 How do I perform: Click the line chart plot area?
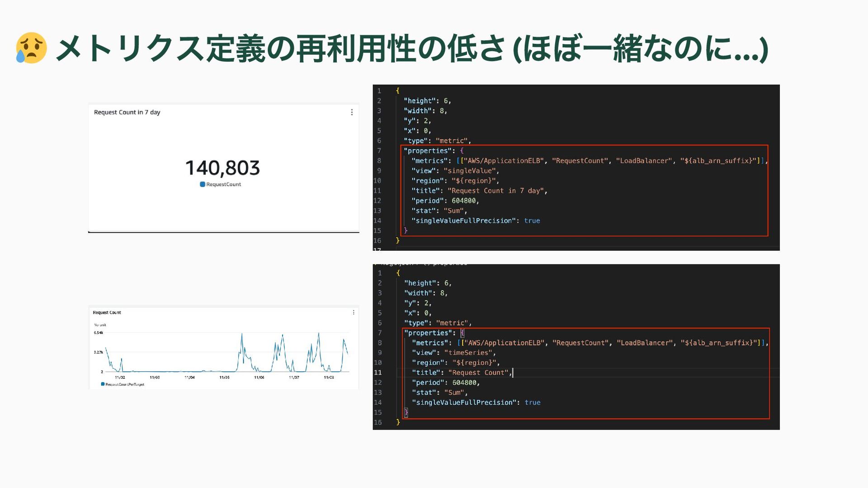tap(227, 352)
